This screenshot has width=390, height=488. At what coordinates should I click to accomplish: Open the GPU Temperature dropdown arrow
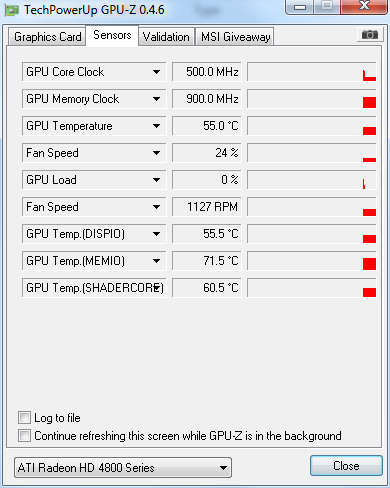(156, 126)
